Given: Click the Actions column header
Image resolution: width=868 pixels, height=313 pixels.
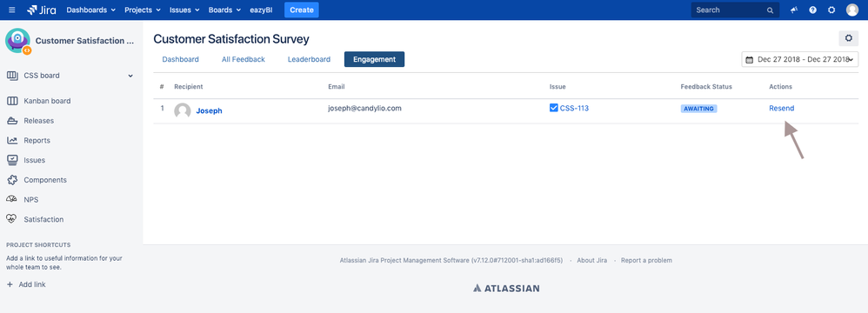Looking at the screenshot, I should [780, 87].
